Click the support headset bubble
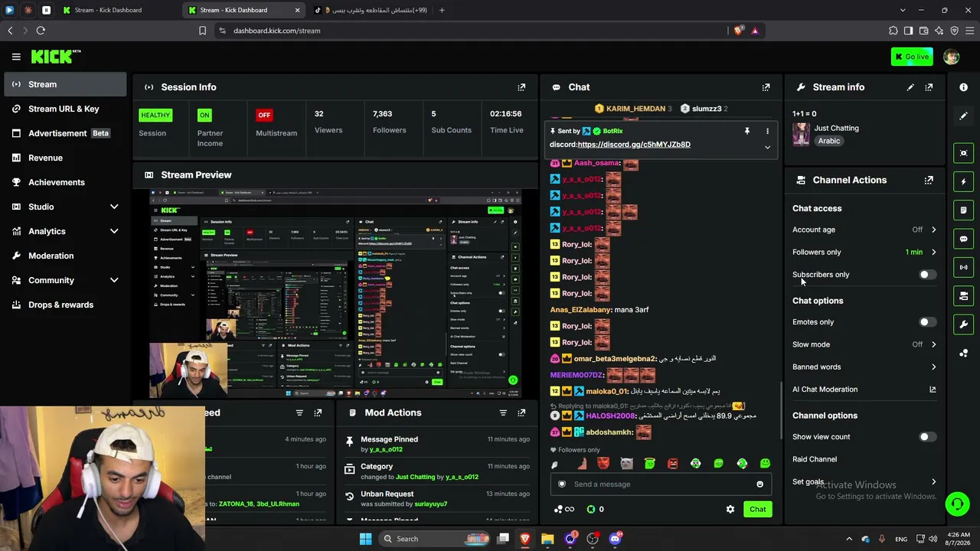 point(957,504)
